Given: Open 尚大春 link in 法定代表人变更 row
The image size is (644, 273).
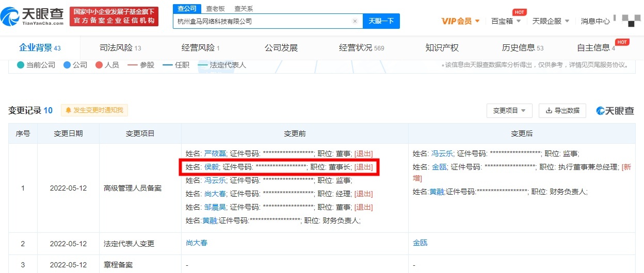Looking at the screenshot, I should click(197, 243).
